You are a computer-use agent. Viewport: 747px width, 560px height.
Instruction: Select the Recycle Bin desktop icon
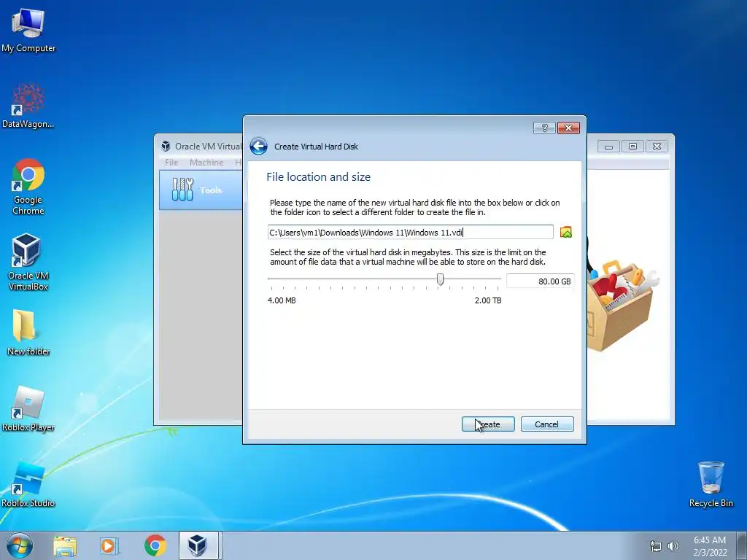(711, 484)
